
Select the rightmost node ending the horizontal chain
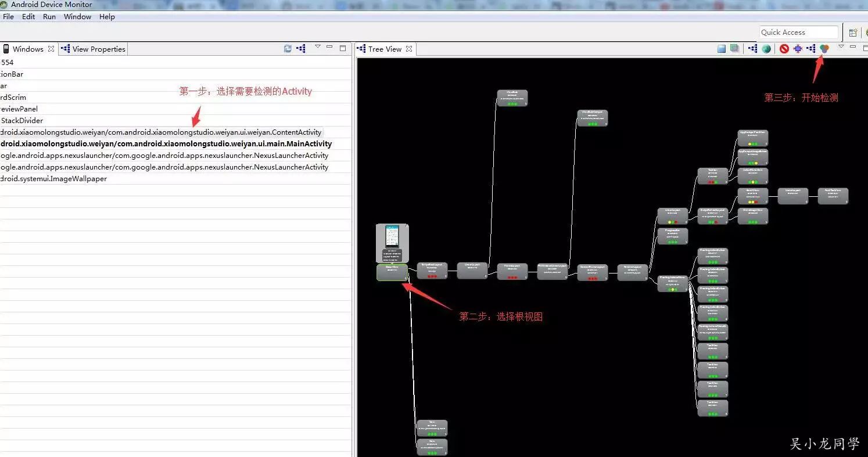(833, 196)
